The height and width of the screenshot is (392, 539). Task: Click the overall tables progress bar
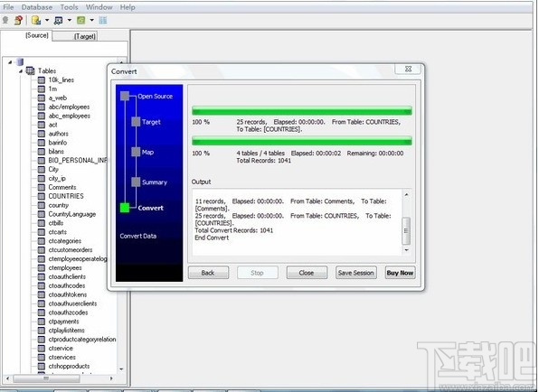click(x=302, y=141)
